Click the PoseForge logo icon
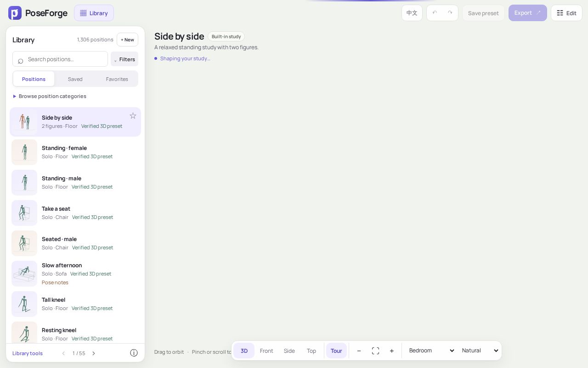588x368 pixels. click(x=15, y=13)
